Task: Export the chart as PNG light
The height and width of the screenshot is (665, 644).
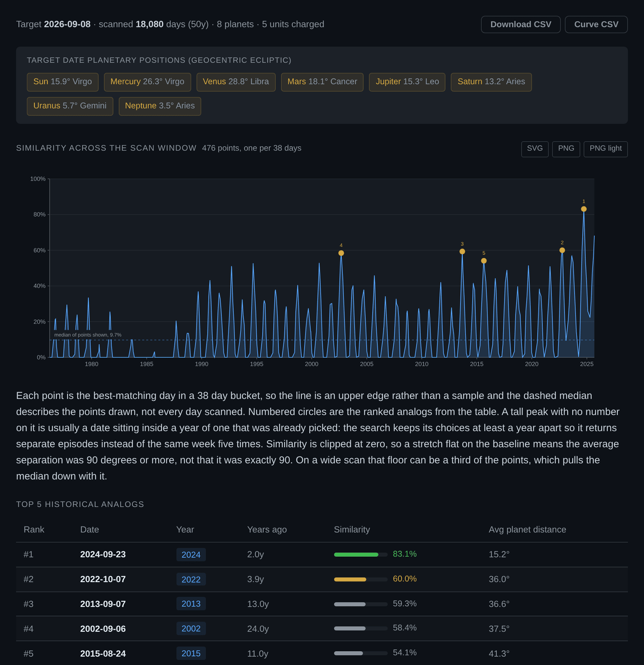Action: [x=605, y=149]
